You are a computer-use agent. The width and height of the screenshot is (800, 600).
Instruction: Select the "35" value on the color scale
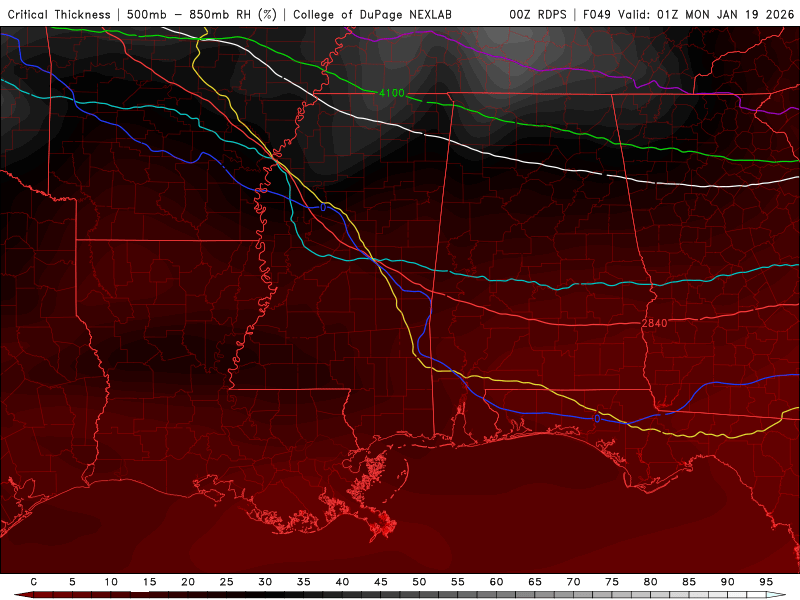point(304,582)
